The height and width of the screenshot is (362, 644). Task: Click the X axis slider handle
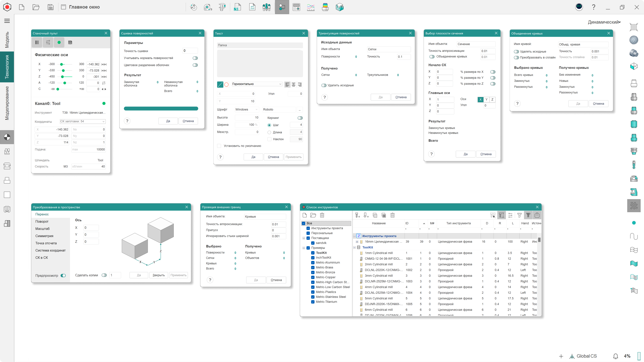click(62, 64)
